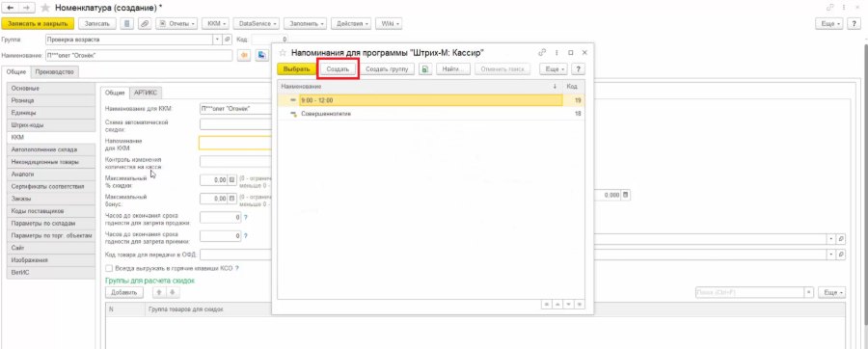The width and height of the screenshot is (868, 349).
Task: Click the search field labeled Поиск (Ctrl+F)
Action: (x=750, y=292)
